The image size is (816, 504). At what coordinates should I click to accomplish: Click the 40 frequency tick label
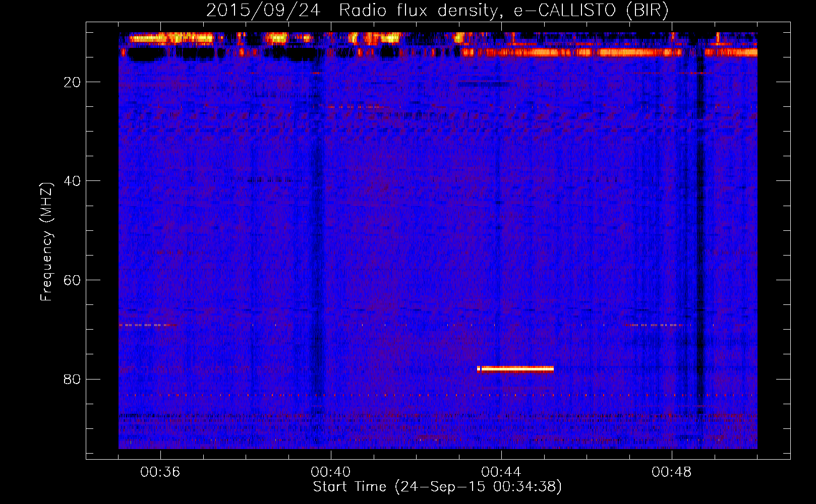pyautogui.click(x=73, y=181)
